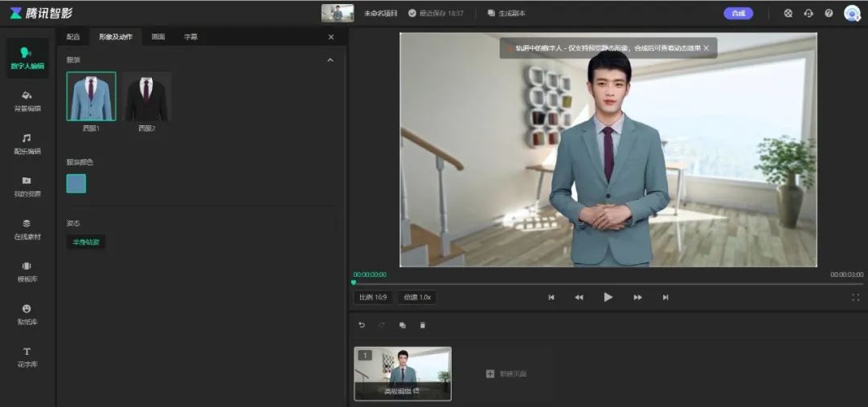Go to 我的资源 in the sidebar
This screenshot has width=868, height=407.
27,185
